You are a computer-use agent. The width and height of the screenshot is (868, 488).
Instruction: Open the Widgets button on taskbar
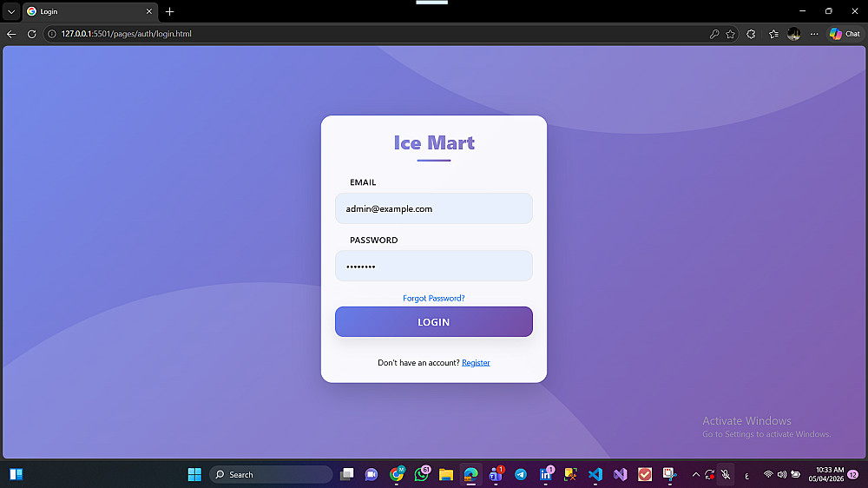(x=16, y=474)
